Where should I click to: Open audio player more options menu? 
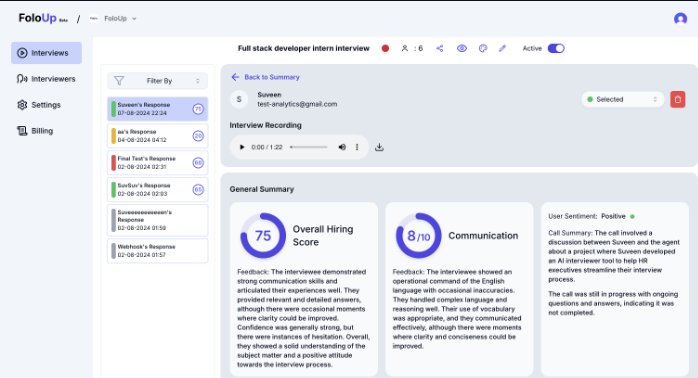(357, 147)
